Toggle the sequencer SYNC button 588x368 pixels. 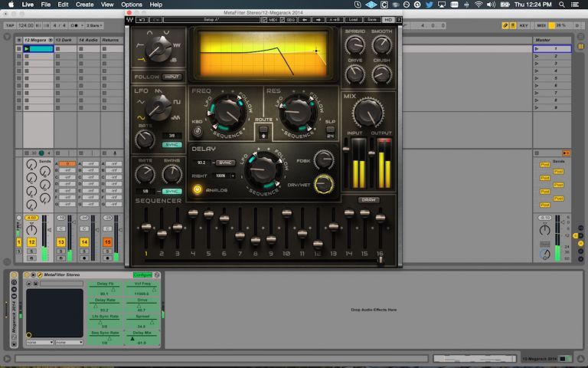171,191
